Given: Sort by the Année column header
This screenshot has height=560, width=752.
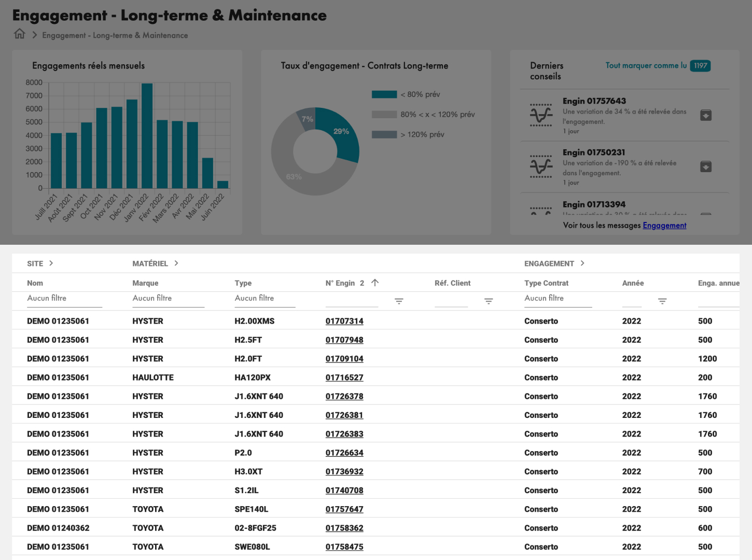Looking at the screenshot, I should [x=633, y=283].
